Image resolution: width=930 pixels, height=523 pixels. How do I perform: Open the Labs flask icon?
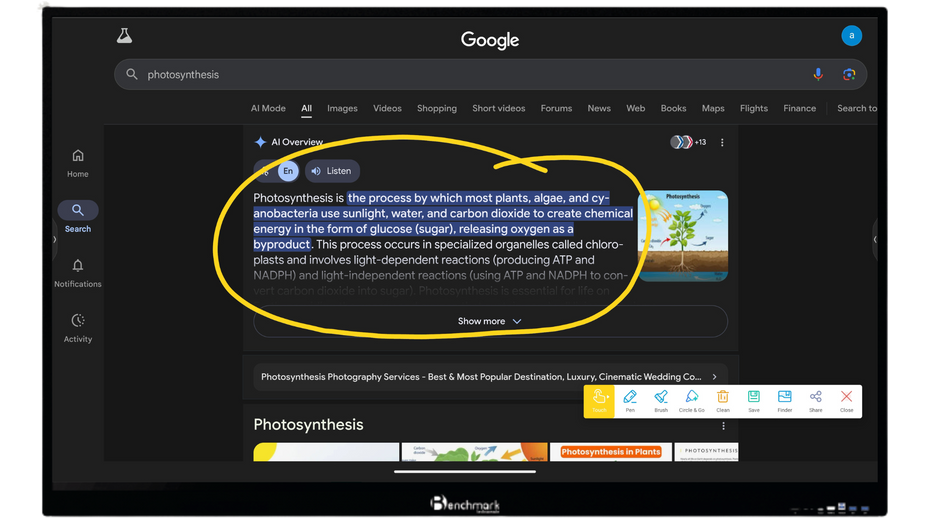pyautogui.click(x=124, y=36)
